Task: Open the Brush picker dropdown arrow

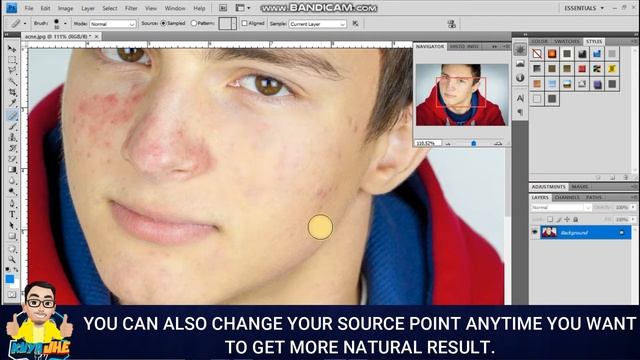Action: pos(65,24)
